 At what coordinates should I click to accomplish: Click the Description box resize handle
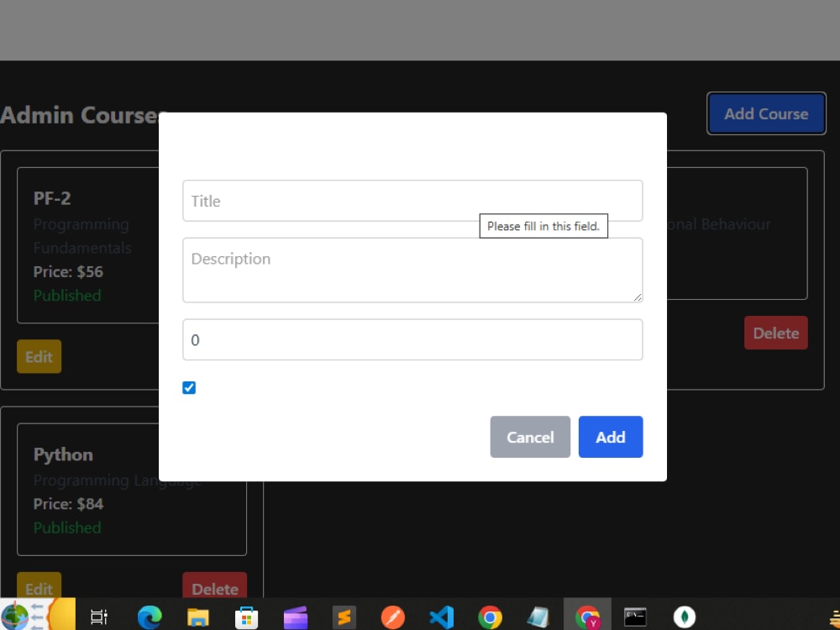pyautogui.click(x=637, y=297)
